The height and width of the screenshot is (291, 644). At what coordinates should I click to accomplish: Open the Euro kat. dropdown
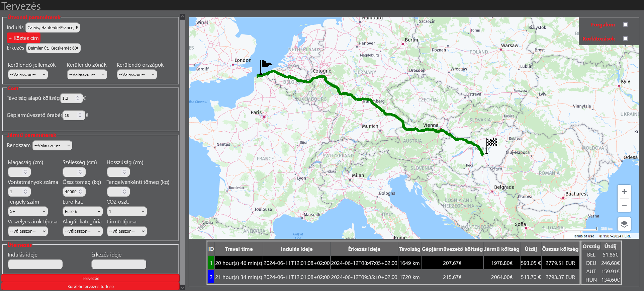(x=82, y=212)
